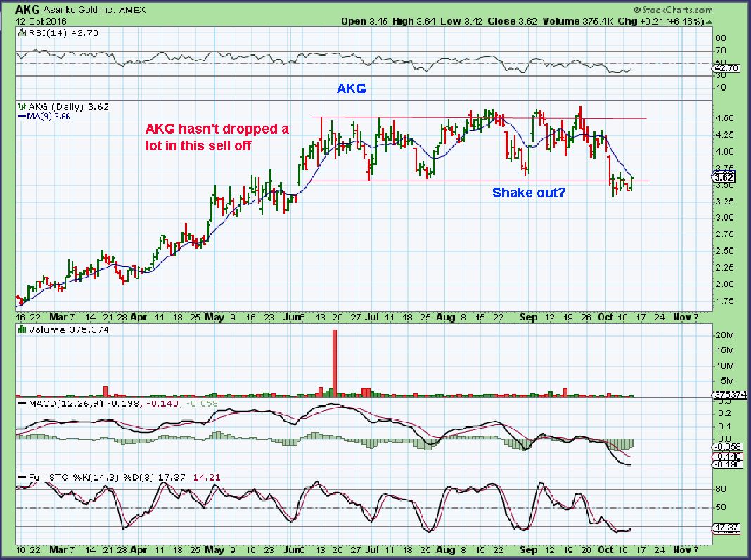
Task: Click the red 'AKG hasn't dropped a lot' annotation
Action: click(x=217, y=137)
